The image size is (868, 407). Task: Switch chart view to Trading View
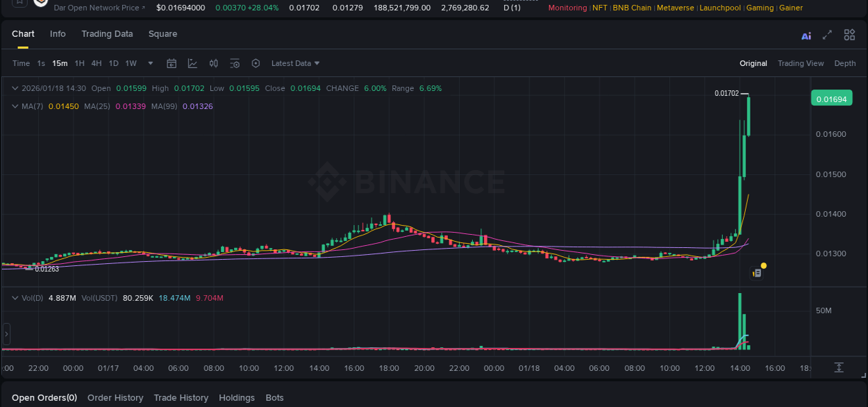[x=801, y=63]
